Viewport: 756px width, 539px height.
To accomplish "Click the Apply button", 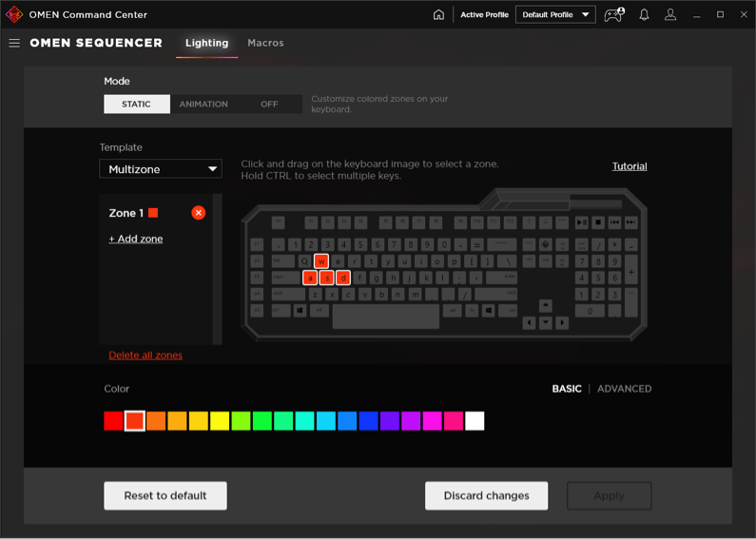I will point(609,495).
